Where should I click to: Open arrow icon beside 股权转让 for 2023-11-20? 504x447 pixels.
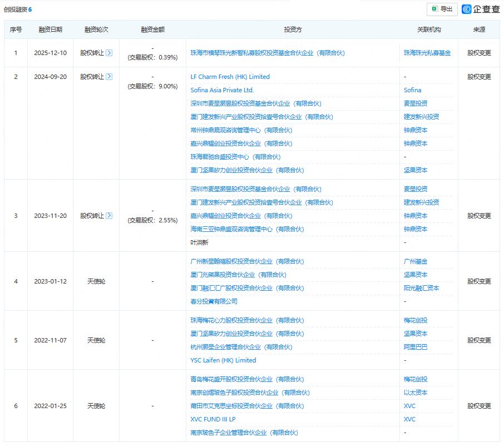109,215
